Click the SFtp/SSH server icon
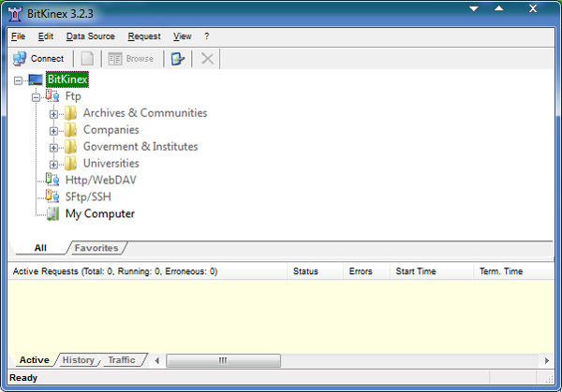 [52, 196]
